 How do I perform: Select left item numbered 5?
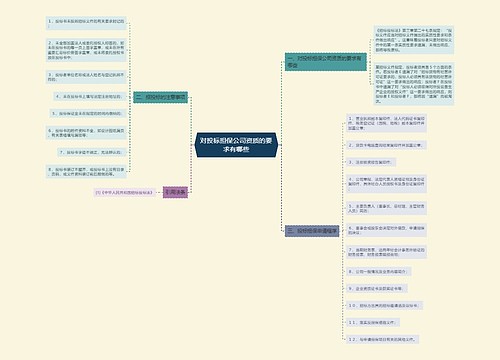[x=88, y=113]
